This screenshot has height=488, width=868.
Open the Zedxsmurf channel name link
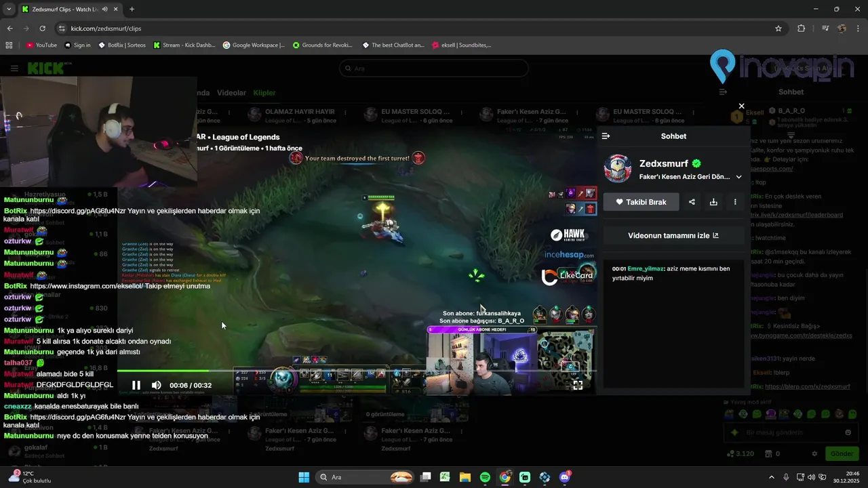tap(663, 163)
